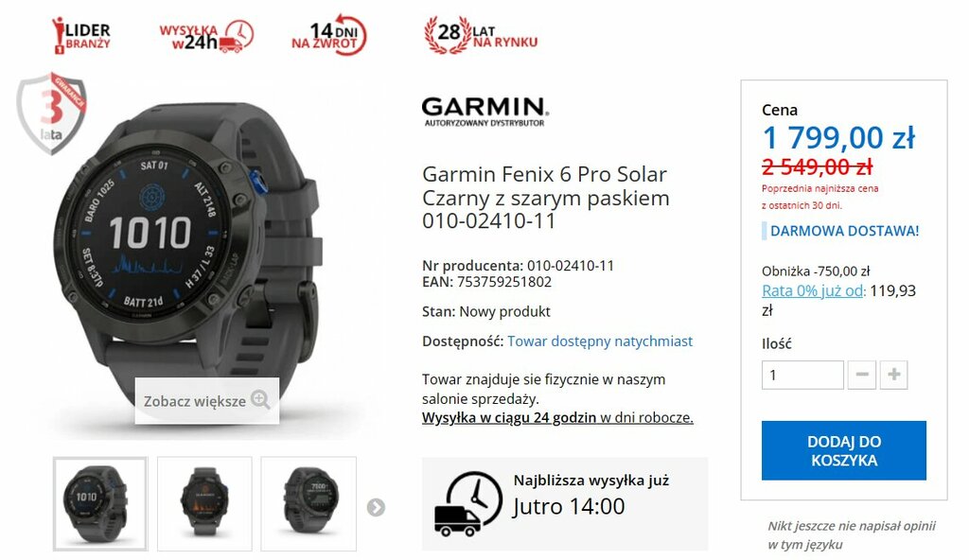Click the Ilość quantity input field

(802, 376)
